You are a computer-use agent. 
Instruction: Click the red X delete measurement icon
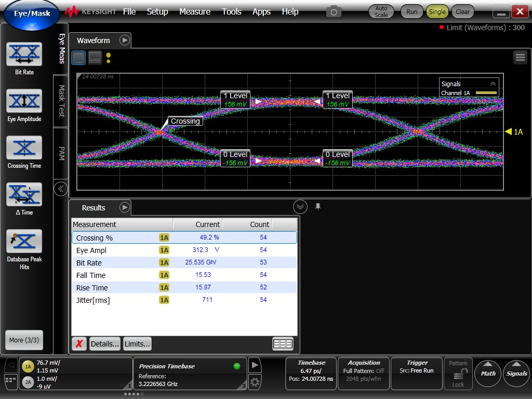click(x=79, y=343)
